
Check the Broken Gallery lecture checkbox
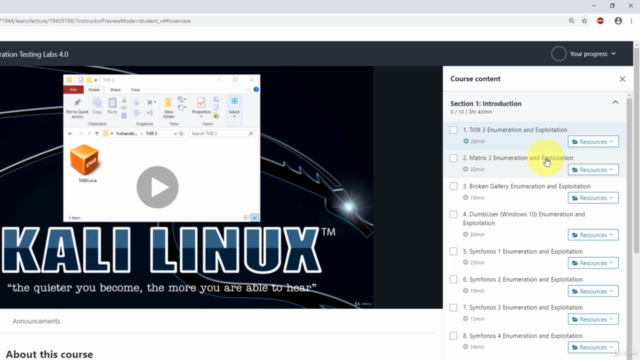[x=453, y=186]
